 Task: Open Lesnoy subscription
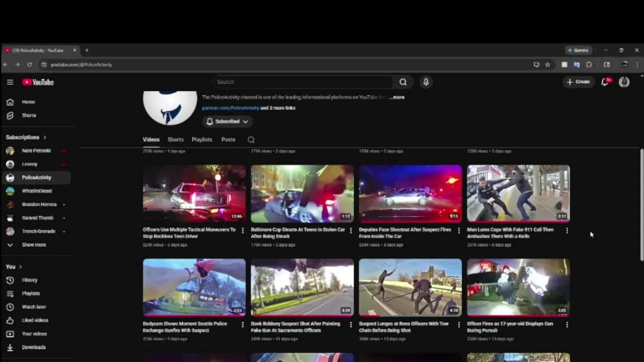(35, 164)
